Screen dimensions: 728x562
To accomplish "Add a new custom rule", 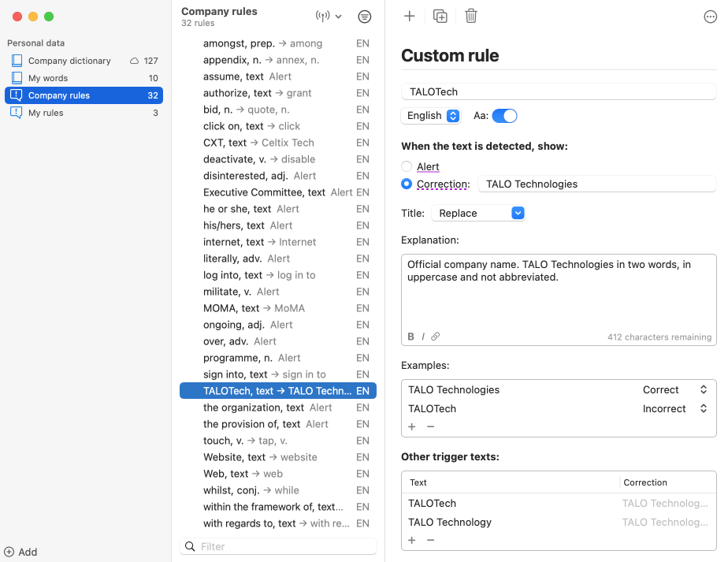I will (410, 16).
